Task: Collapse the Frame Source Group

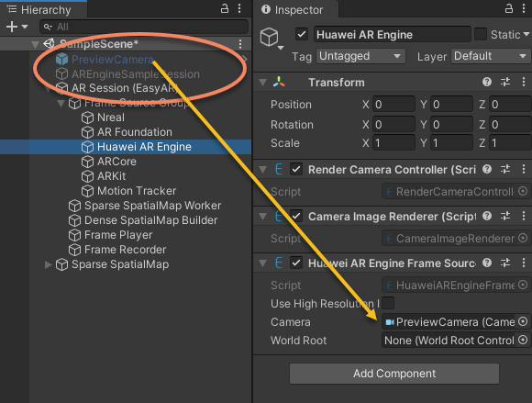Action: coord(61,103)
